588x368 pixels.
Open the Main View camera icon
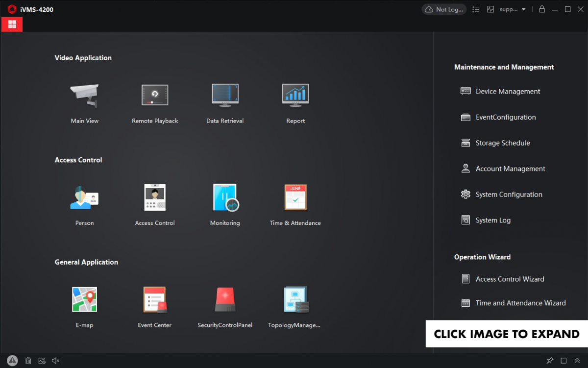[x=84, y=96]
